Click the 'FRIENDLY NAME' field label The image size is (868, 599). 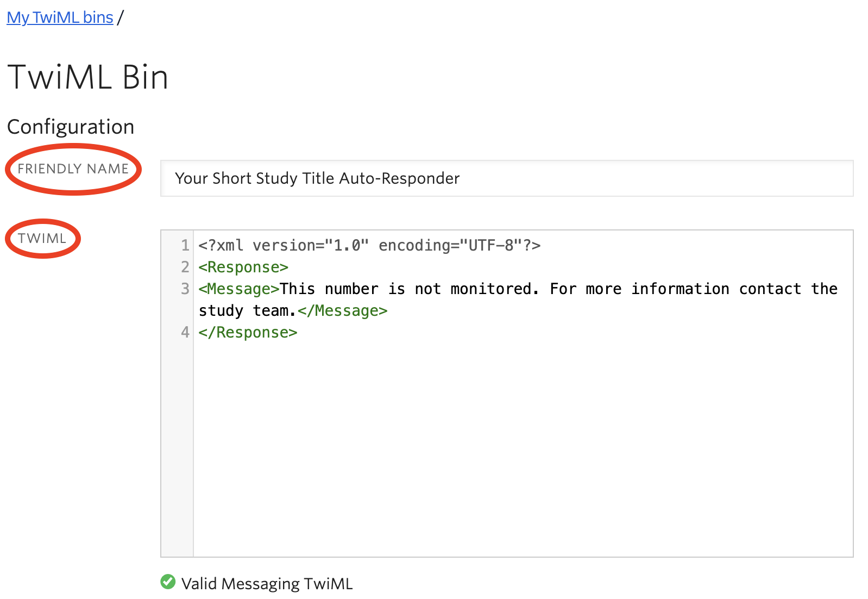coord(73,169)
